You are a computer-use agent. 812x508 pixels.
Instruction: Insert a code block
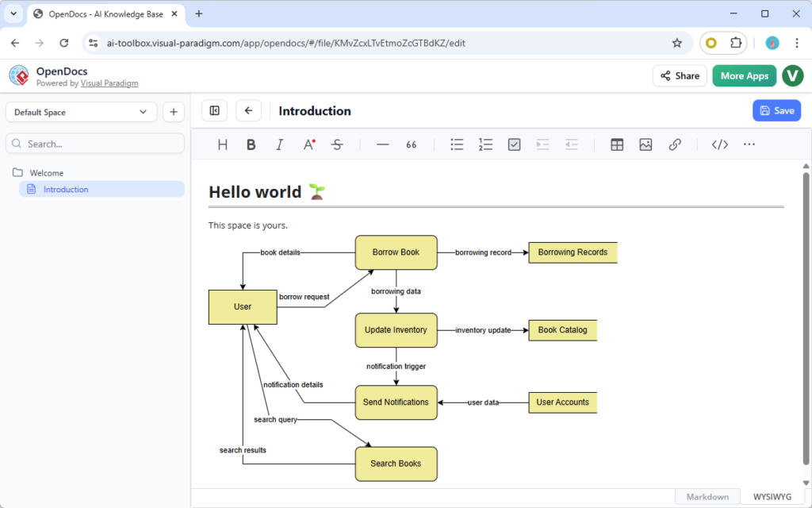click(x=719, y=144)
